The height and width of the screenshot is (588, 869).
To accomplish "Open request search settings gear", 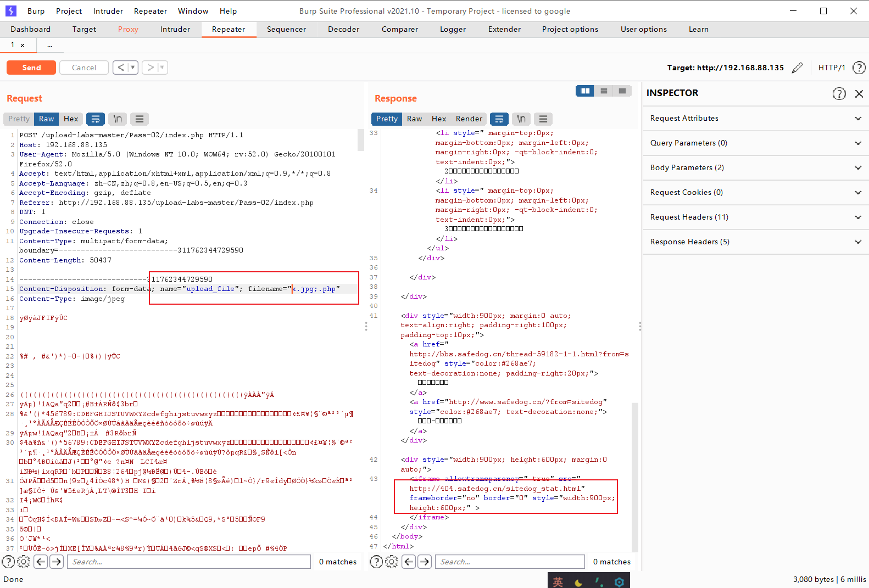I will (x=24, y=562).
